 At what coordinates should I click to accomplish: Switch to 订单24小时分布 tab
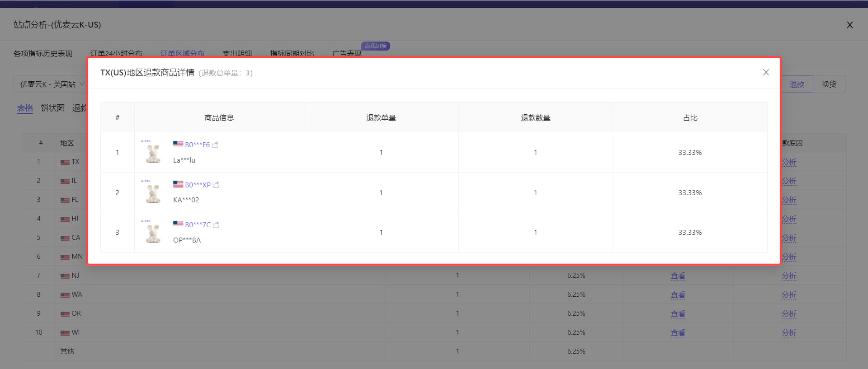click(x=116, y=53)
